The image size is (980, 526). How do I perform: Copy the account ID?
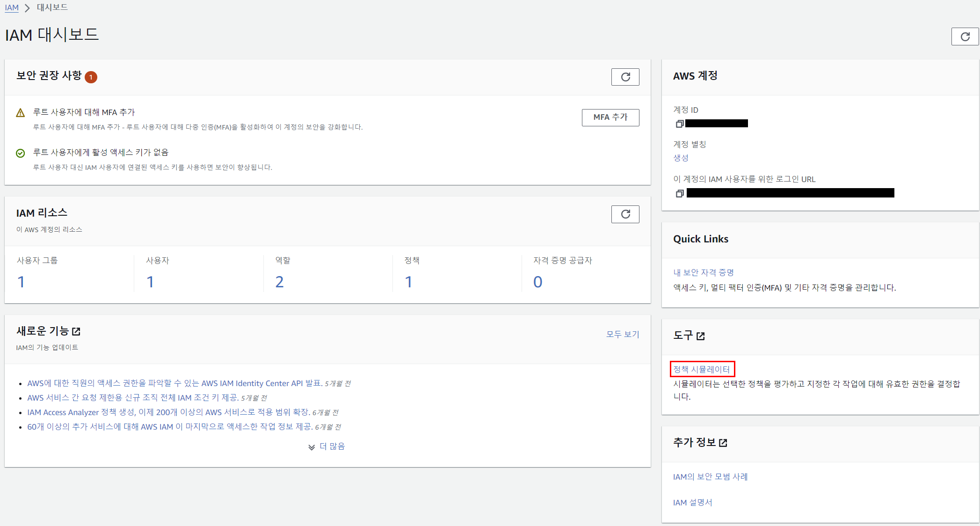click(680, 124)
